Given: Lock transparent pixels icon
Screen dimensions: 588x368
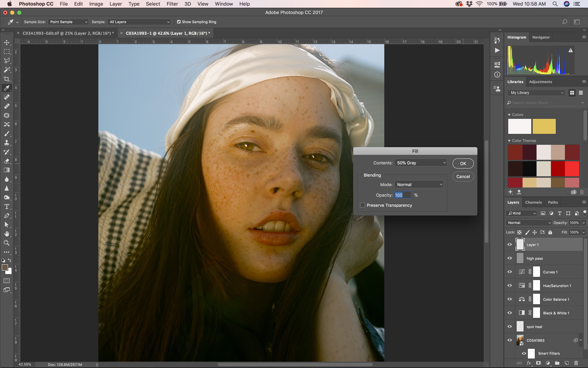Looking at the screenshot, I should [x=519, y=232].
